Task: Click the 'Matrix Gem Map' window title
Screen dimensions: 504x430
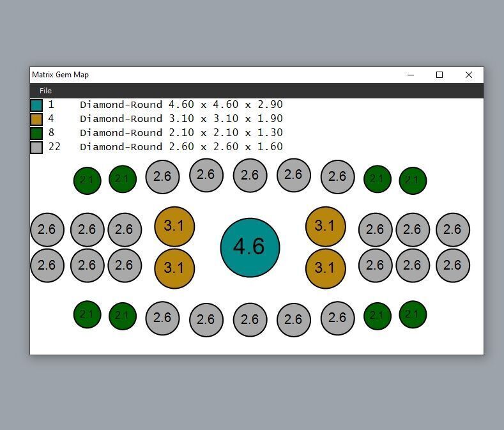Action: coord(61,75)
